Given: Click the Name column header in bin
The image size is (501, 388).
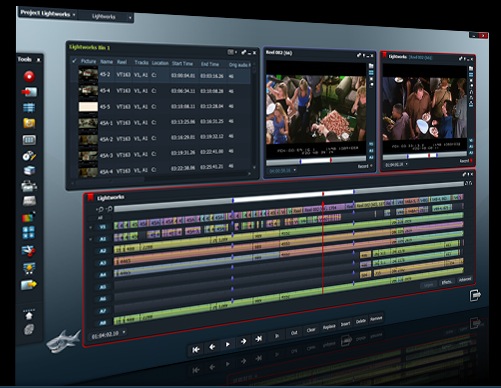Looking at the screenshot, I should click(x=106, y=62).
